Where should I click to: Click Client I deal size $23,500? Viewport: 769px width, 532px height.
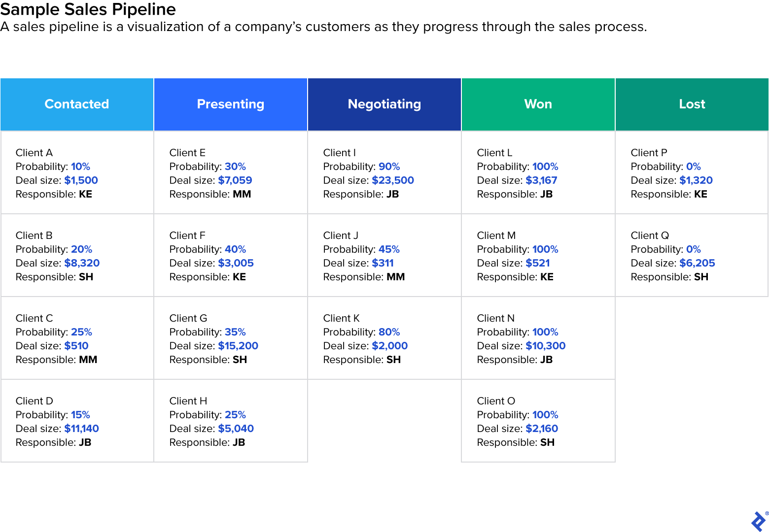point(393,180)
